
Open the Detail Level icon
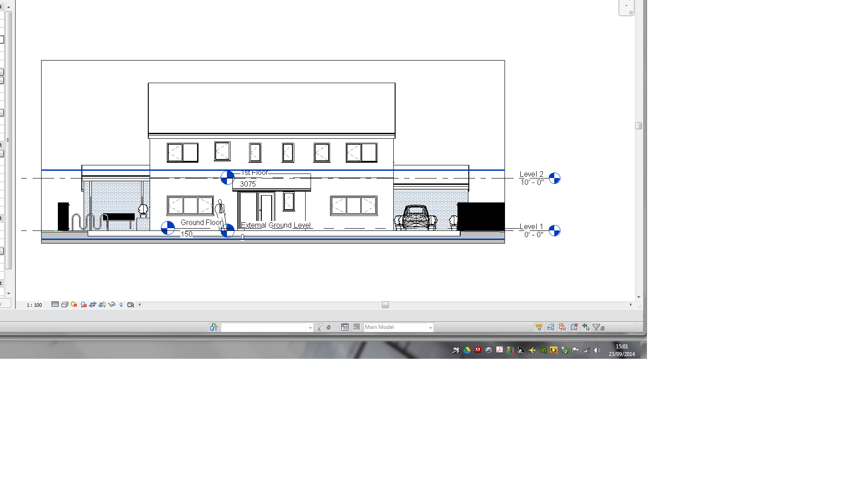[55, 305]
